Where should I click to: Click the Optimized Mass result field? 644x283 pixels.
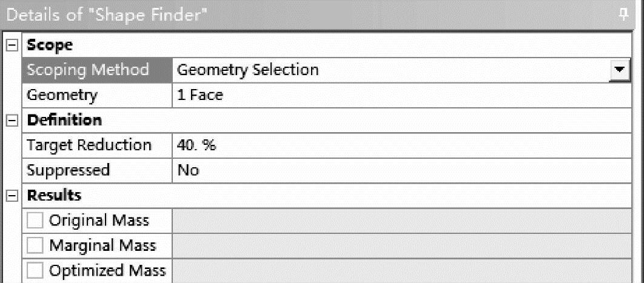(x=406, y=271)
